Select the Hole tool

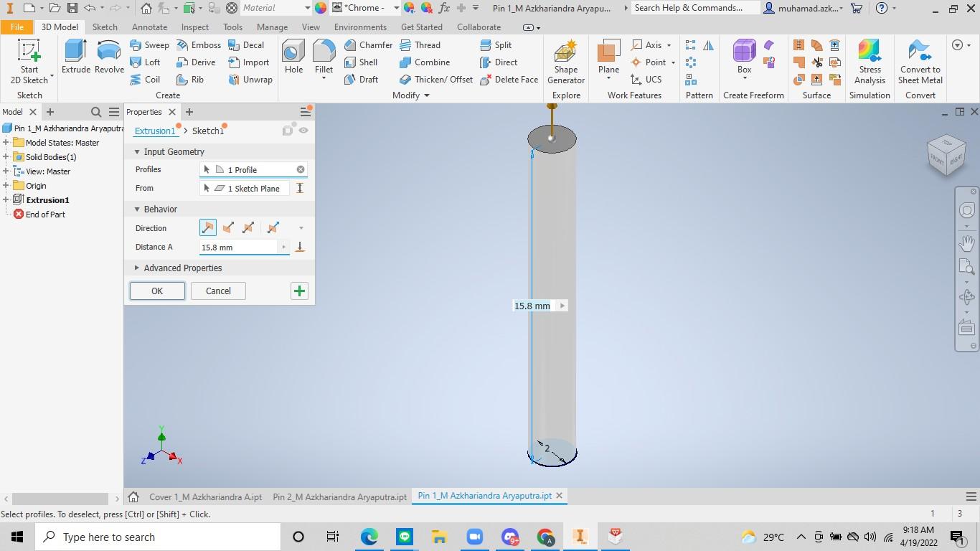click(293, 56)
